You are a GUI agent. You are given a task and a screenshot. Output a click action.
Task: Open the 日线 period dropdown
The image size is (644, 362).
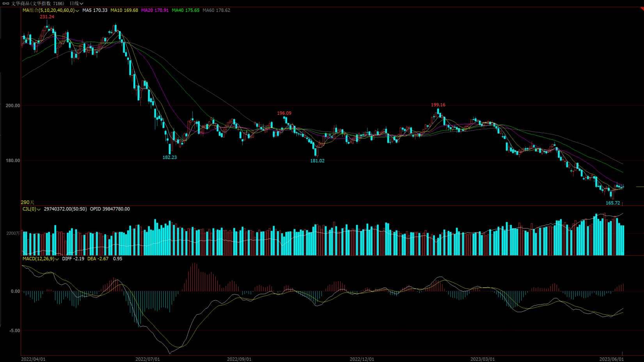pyautogui.click(x=76, y=4)
